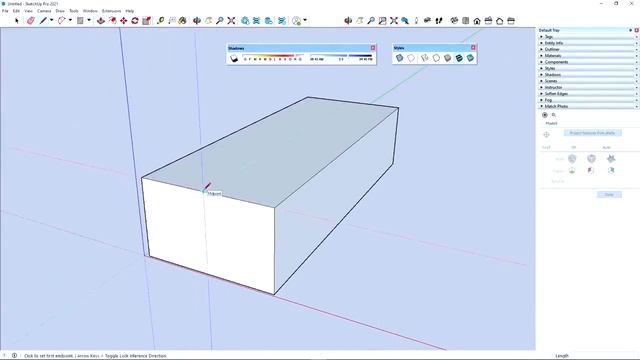The image size is (640, 360).
Task: Activate the Rotate tool
Action: coord(135,21)
